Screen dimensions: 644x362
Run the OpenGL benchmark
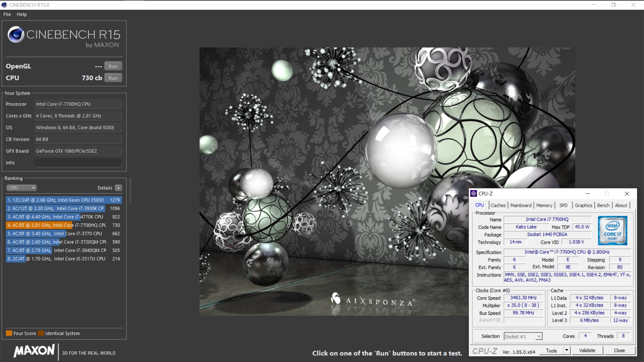113,66
